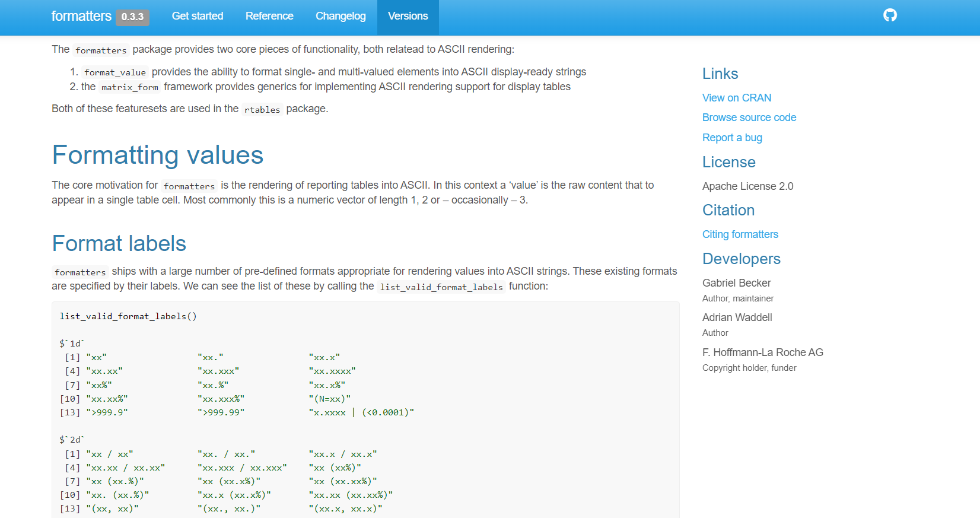Click the Copyright holder, funder text

coord(749,368)
